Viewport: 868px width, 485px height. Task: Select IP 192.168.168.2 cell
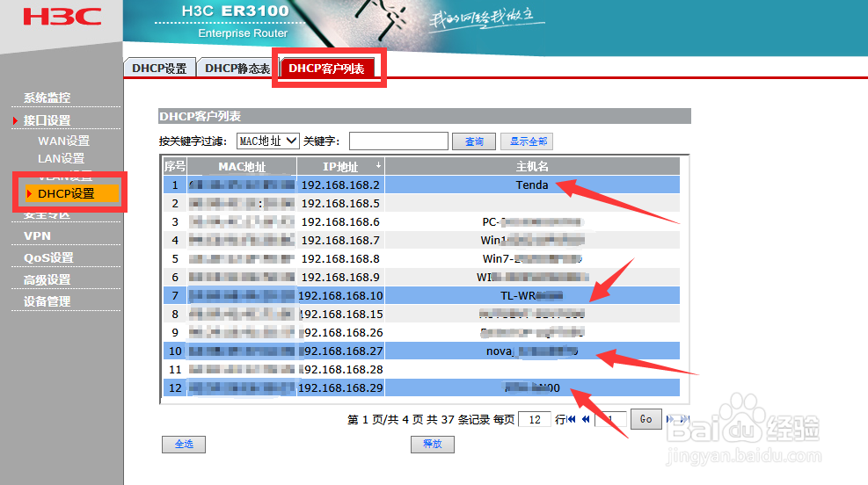click(x=341, y=185)
